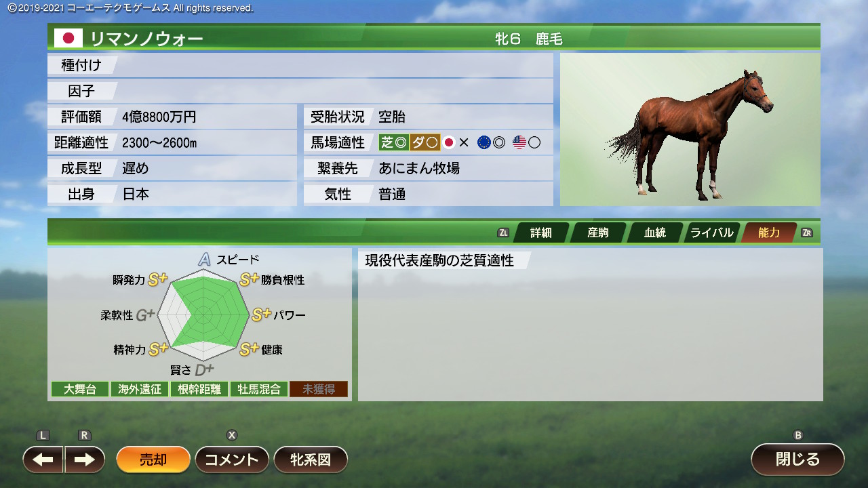
Task: Click the 4億8800万円 valuation value
Action: (x=159, y=117)
